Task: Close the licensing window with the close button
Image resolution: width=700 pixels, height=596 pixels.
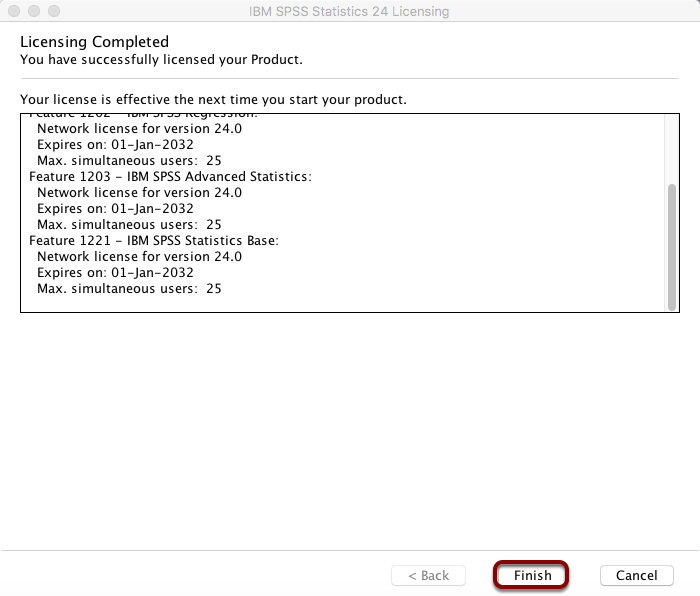Action: [14, 11]
